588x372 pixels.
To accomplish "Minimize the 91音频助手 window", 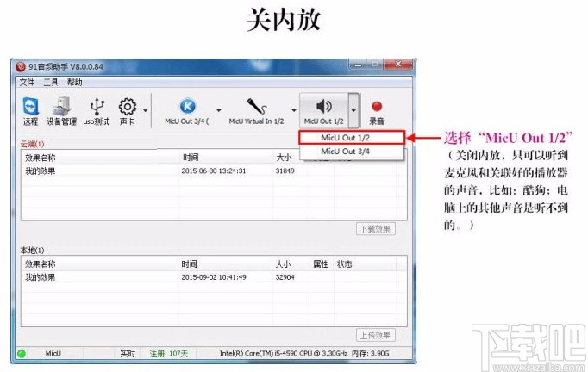I will point(358,65).
